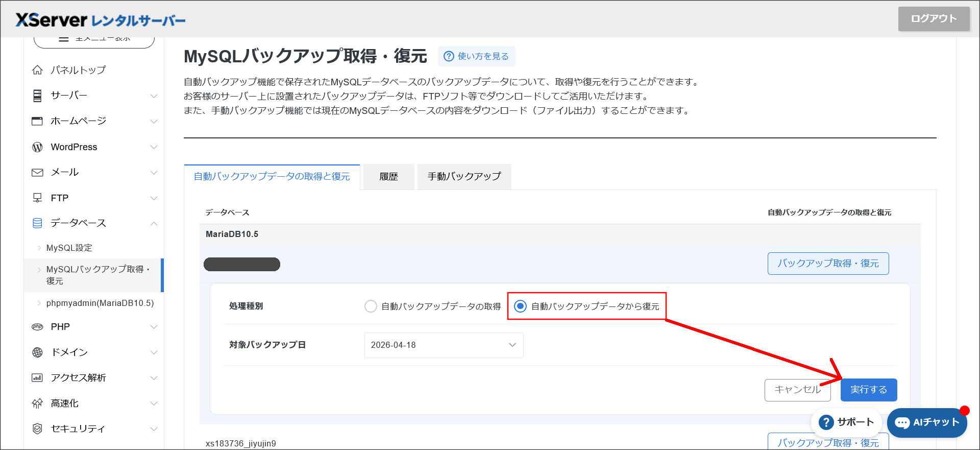Click バックアップ取得・復元 button for xs183736_jiyujin9
Viewport: 980px width, 450px height.
pos(828,442)
